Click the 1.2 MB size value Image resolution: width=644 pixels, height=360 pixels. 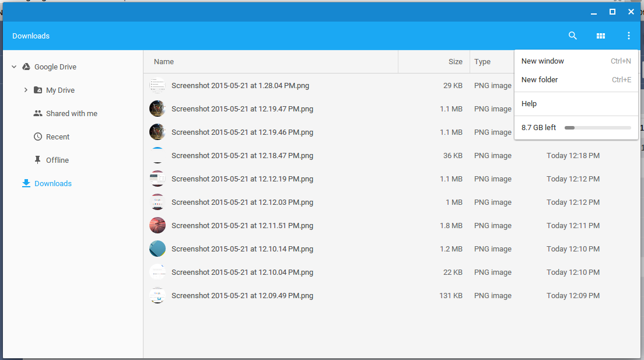click(x=451, y=249)
